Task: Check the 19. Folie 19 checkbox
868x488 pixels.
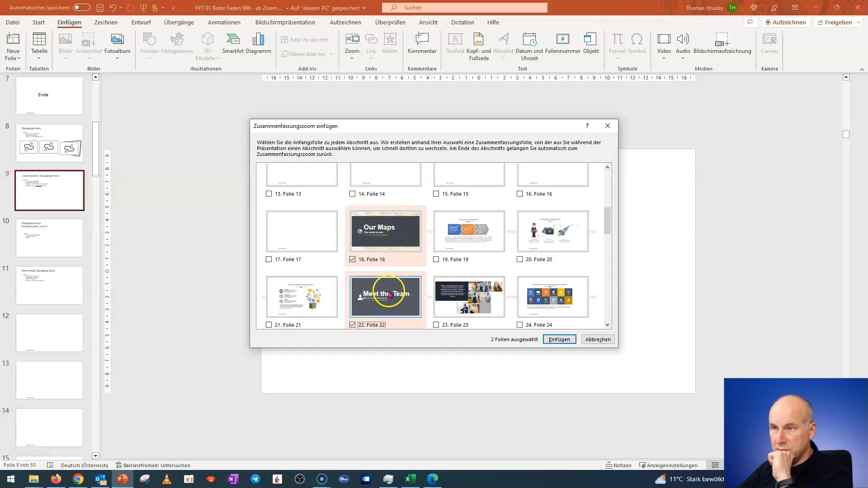Action: pyautogui.click(x=436, y=259)
